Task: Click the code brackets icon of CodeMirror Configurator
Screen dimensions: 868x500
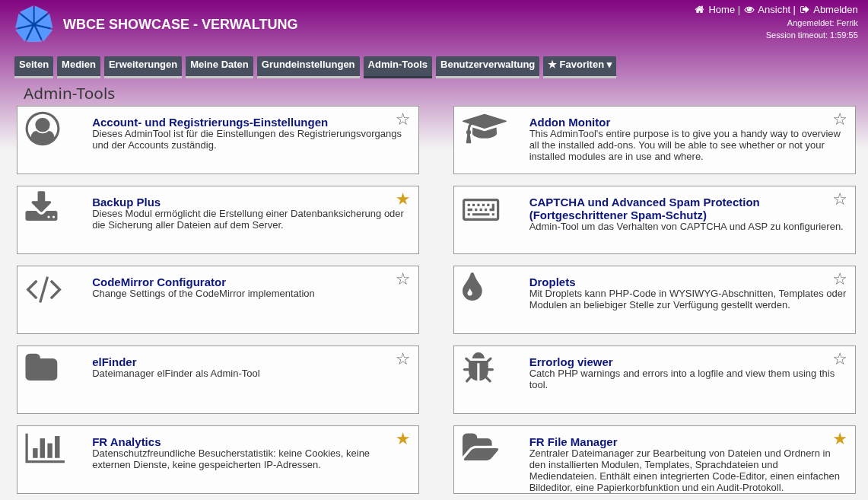Action: pyautogui.click(x=43, y=290)
